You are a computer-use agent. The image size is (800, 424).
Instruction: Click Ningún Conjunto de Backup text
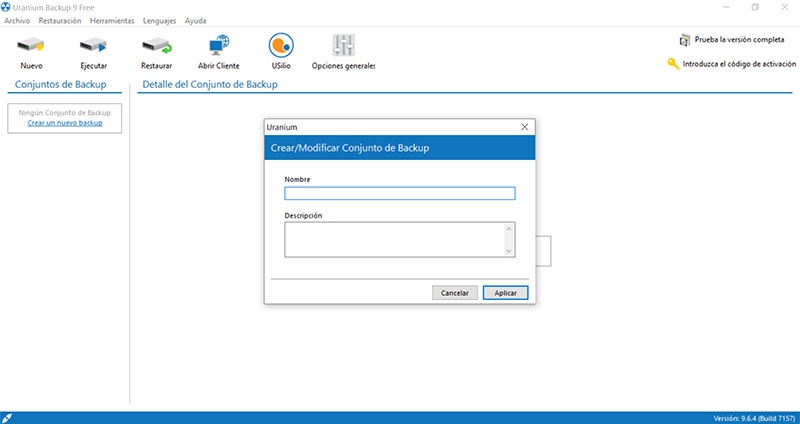64,113
